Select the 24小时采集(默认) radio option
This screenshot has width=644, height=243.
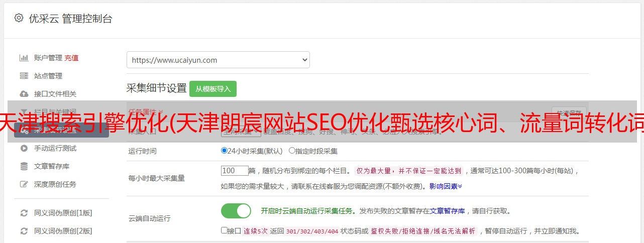[x=224, y=150]
